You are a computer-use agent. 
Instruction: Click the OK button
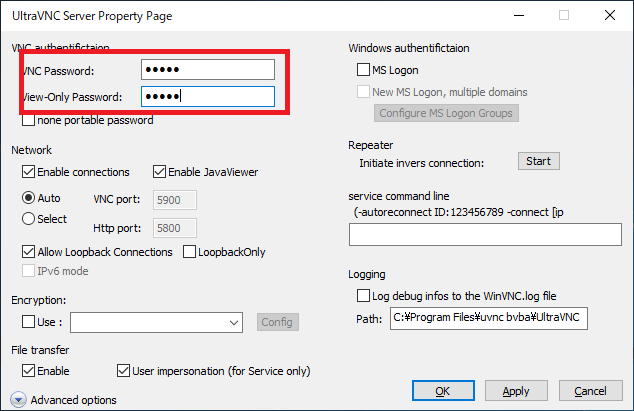click(x=443, y=391)
